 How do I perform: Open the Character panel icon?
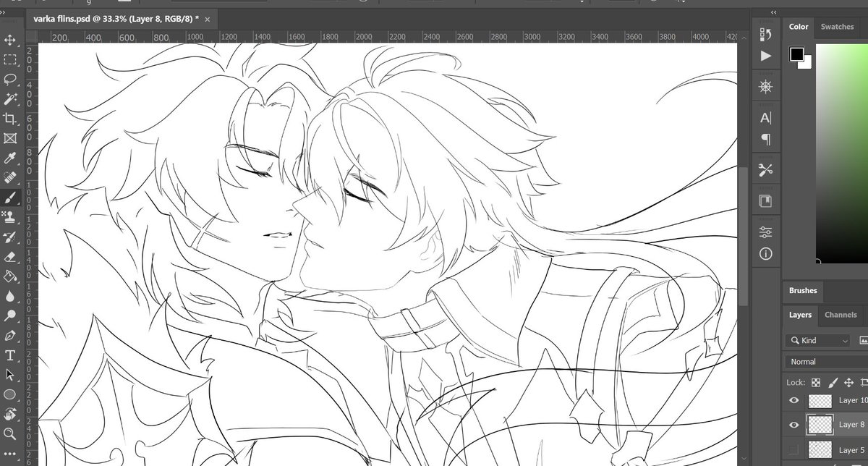click(765, 118)
